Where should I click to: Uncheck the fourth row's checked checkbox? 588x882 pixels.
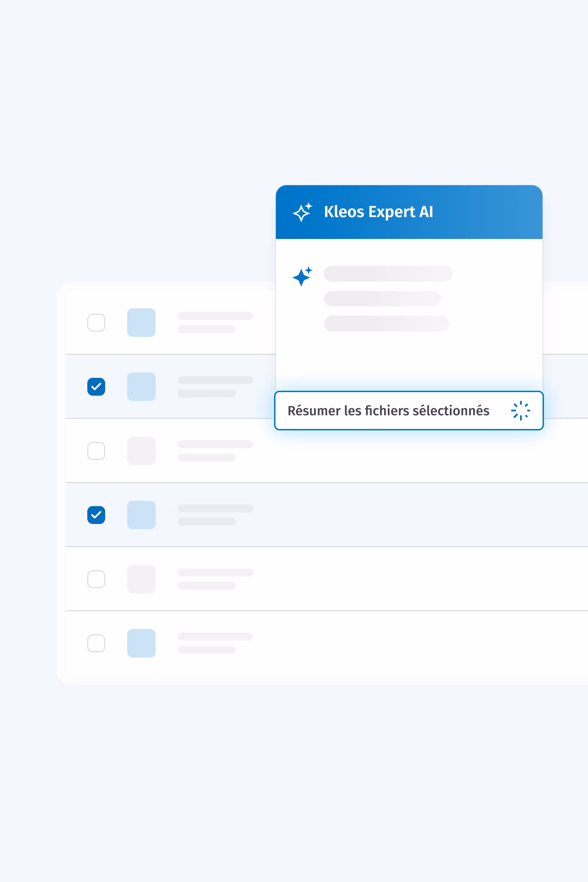pos(96,515)
